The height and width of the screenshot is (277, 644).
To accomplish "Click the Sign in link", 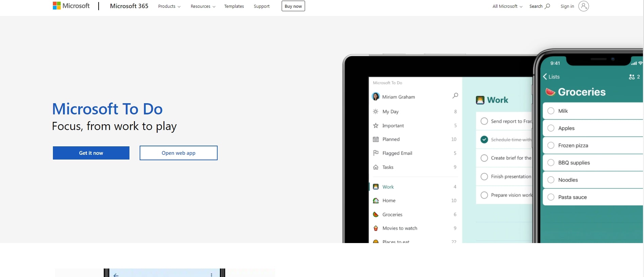I will click(567, 6).
